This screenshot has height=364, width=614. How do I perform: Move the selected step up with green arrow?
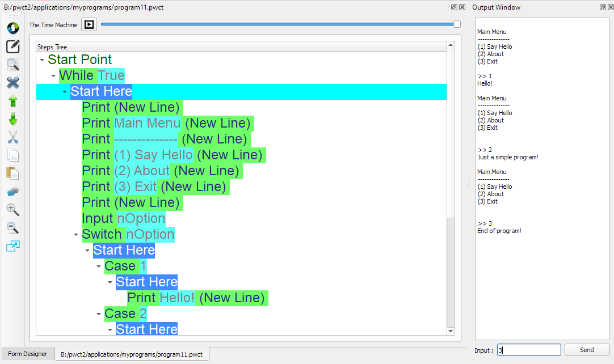pos(12,100)
